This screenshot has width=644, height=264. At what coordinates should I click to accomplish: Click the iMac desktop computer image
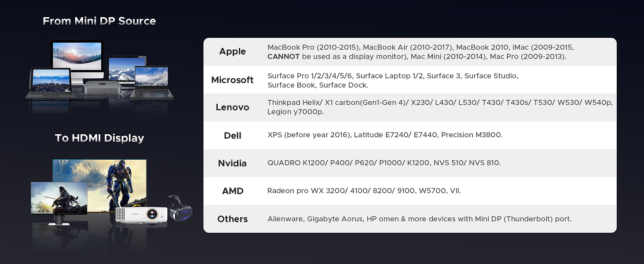click(x=77, y=57)
